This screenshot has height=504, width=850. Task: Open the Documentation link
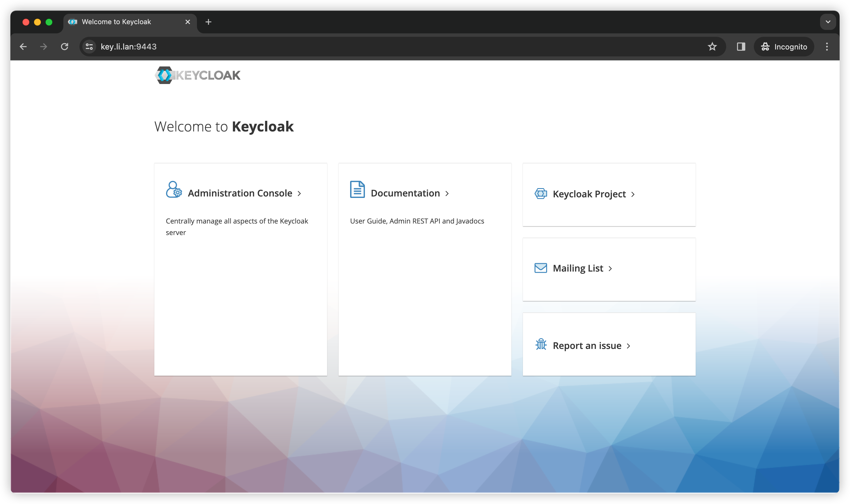[x=405, y=193]
